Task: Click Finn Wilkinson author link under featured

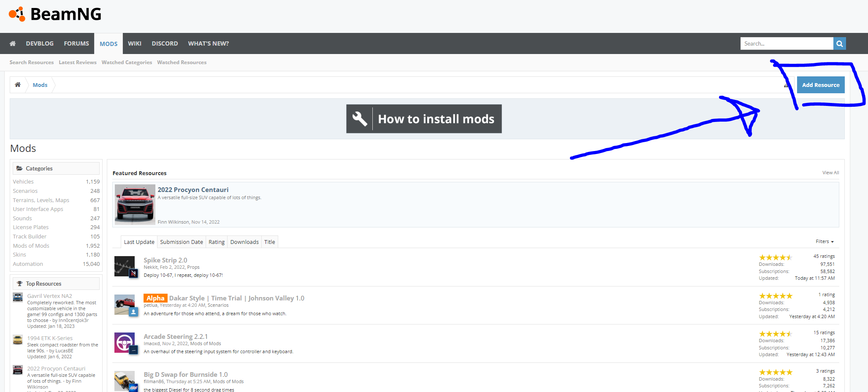Action: 173,222
